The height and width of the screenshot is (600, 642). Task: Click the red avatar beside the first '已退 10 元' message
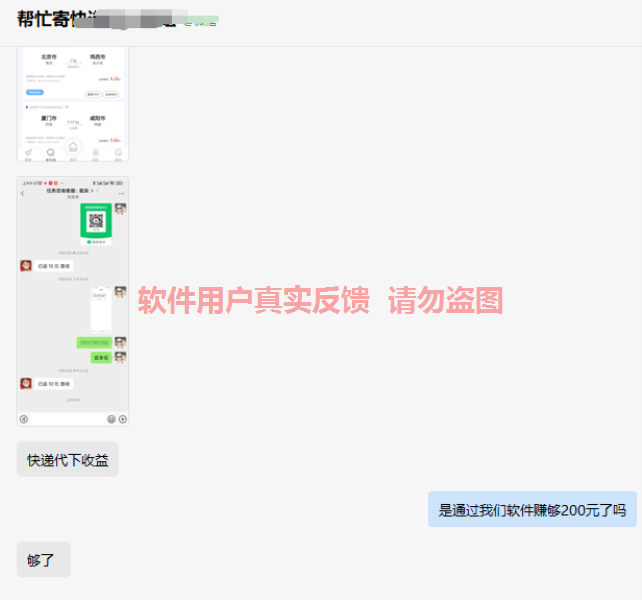(26, 266)
